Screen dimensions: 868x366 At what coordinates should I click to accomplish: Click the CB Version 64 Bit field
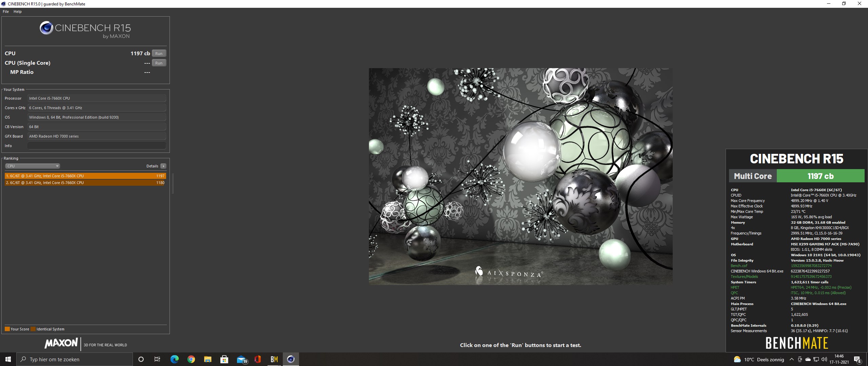[x=97, y=127]
